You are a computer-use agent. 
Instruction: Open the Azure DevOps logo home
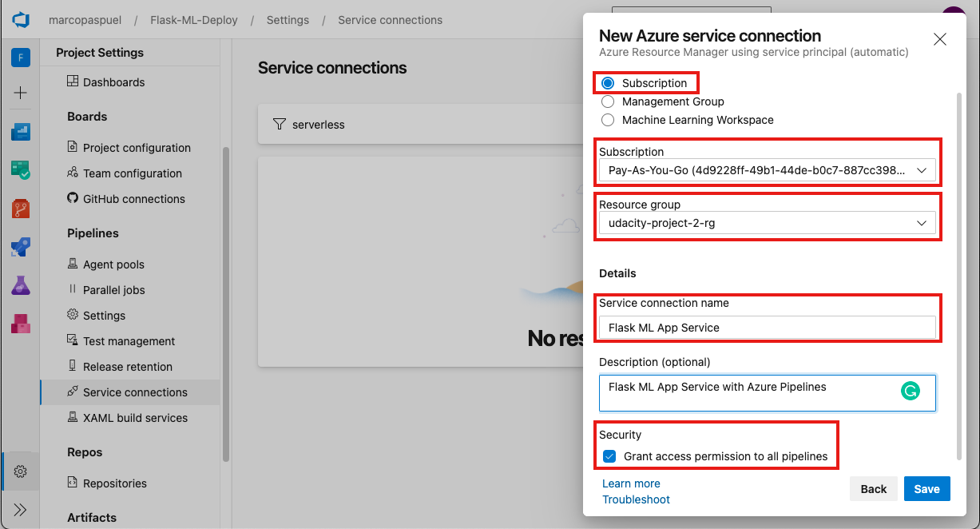tap(20, 19)
